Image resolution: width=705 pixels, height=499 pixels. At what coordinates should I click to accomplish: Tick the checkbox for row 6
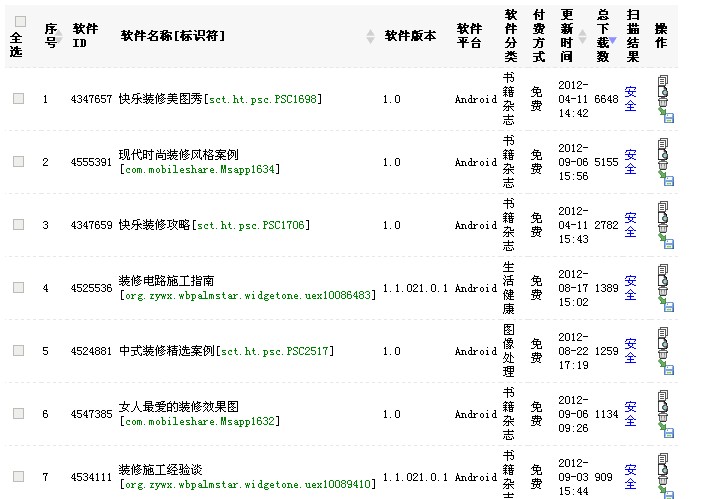pyautogui.click(x=18, y=414)
